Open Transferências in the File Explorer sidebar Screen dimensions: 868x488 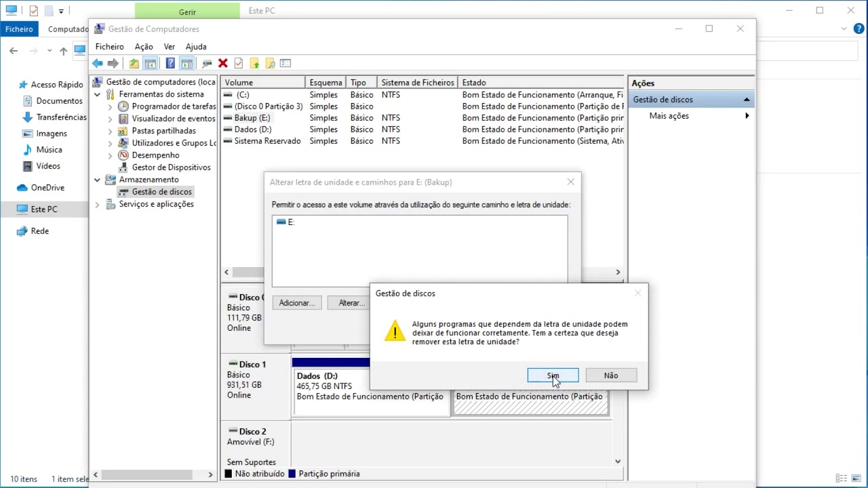click(x=61, y=117)
